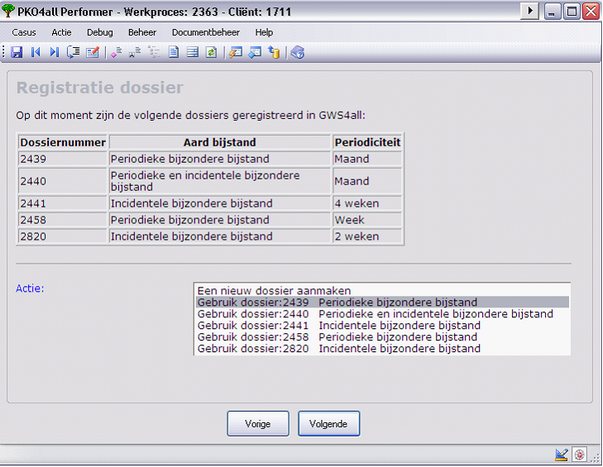
Task: Click the status bar pencil-chart icon
Action: tap(562, 455)
